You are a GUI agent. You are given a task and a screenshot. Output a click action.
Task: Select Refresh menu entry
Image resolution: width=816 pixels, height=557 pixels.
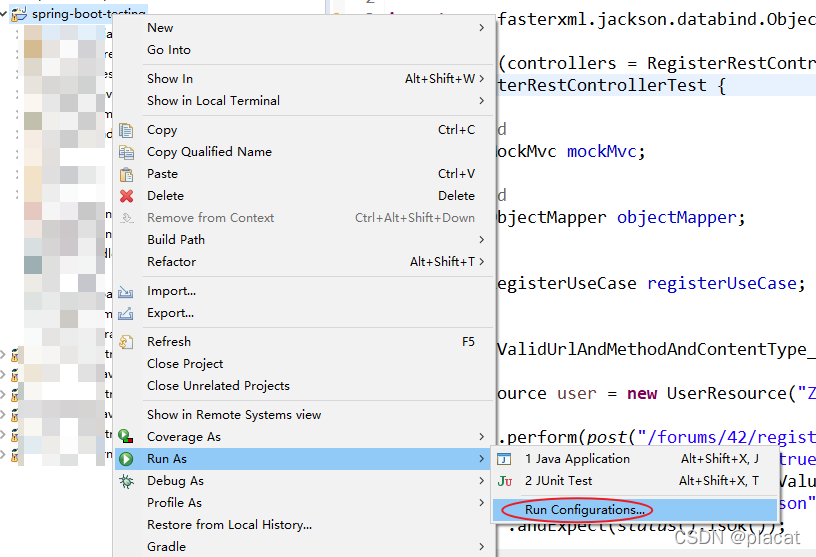pyautogui.click(x=304, y=341)
